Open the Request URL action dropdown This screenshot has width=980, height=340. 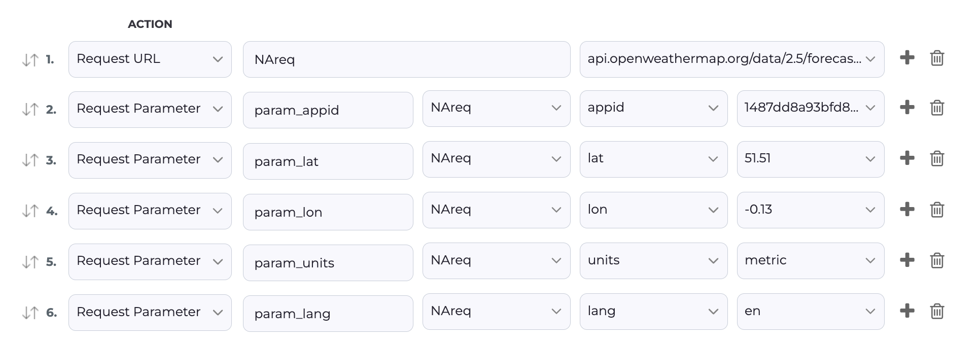[150, 59]
